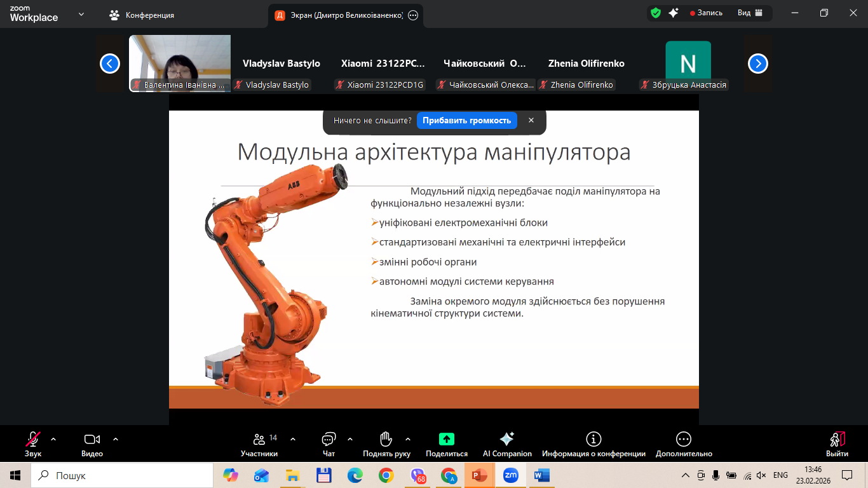The image size is (868, 488).
Task: Select the Чайковський Олександр participant tile
Action: [x=485, y=64]
